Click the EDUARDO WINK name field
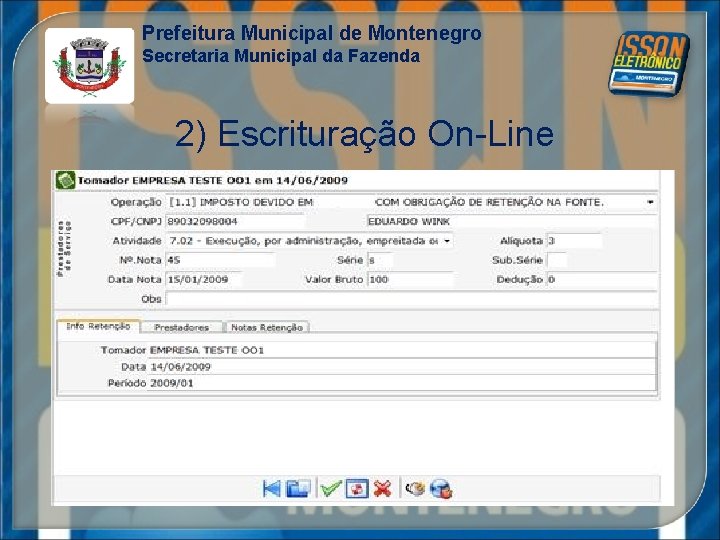 point(512,222)
